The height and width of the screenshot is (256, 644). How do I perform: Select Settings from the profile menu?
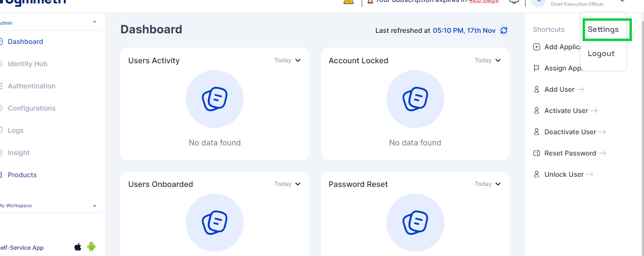tap(603, 29)
